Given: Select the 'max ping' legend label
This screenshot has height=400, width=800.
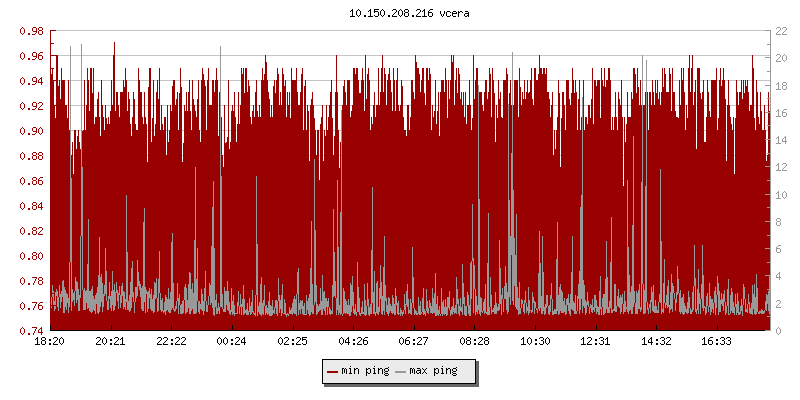Looking at the screenshot, I should coord(434,371).
